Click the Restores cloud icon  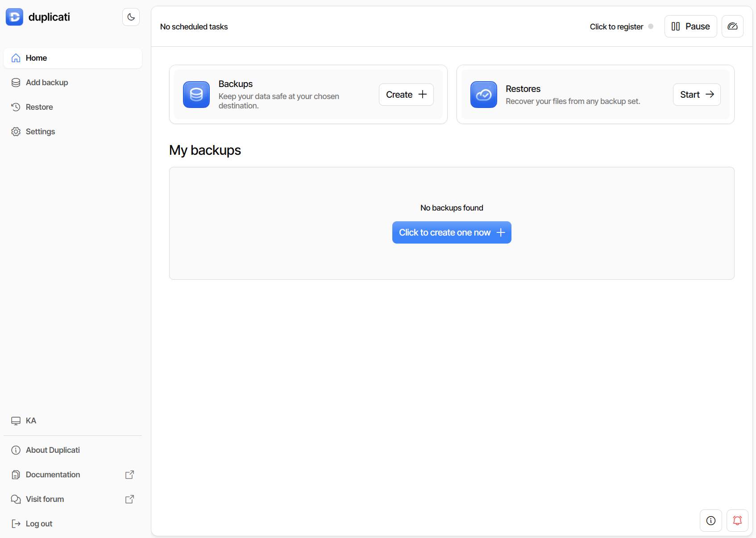pyautogui.click(x=483, y=95)
